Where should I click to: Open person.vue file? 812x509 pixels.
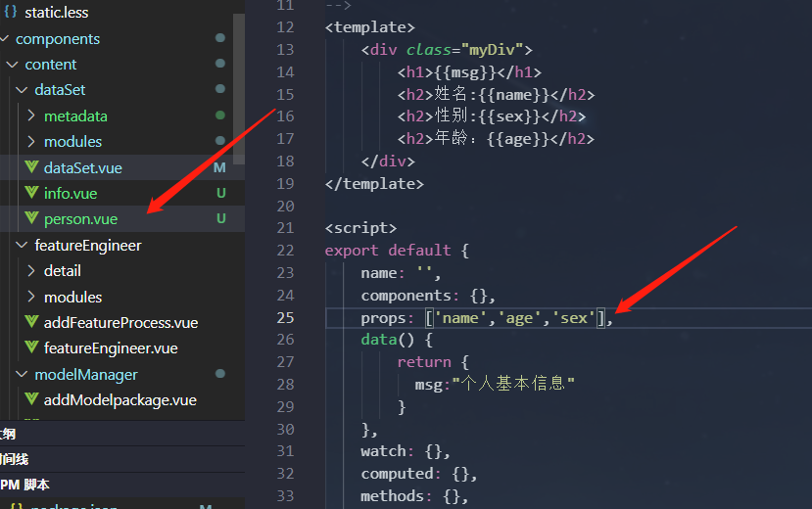click(80, 219)
